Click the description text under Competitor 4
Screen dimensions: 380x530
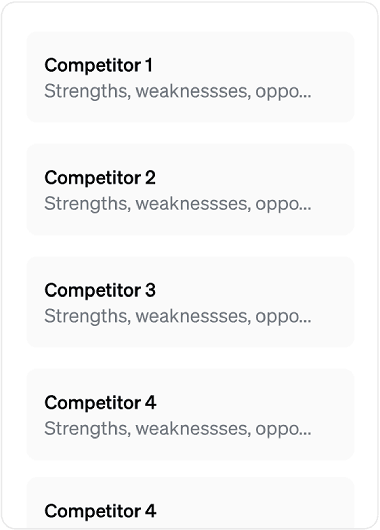[x=178, y=429]
